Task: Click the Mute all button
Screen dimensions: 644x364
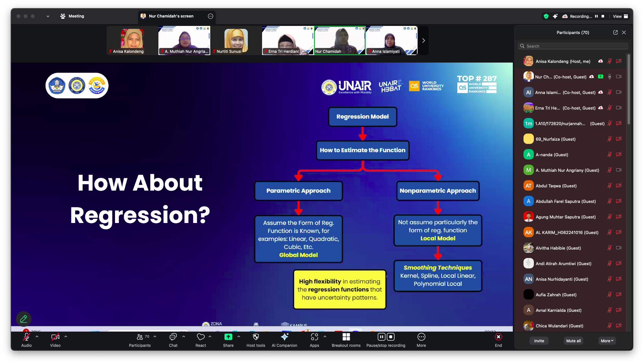Action: pos(573,341)
